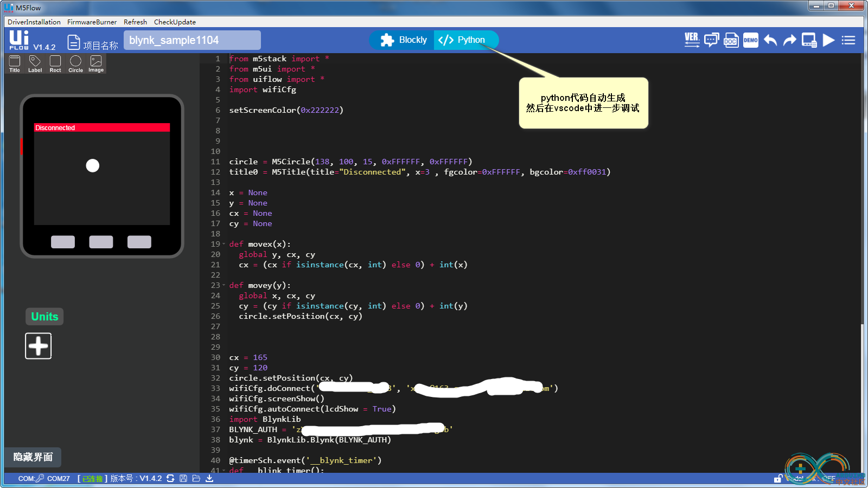
Task: Click the project name field blynk_sample1104
Action: 192,40
